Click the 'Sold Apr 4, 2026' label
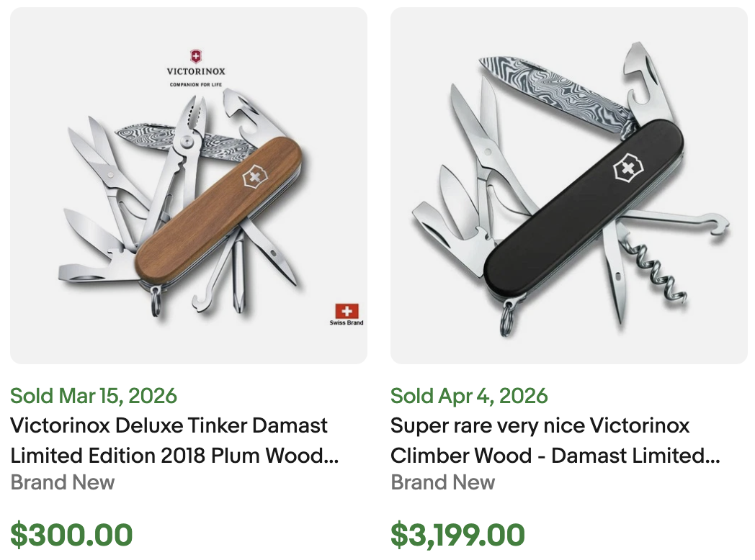Image resolution: width=755 pixels, height=560 pixels. tap(469, 395)
